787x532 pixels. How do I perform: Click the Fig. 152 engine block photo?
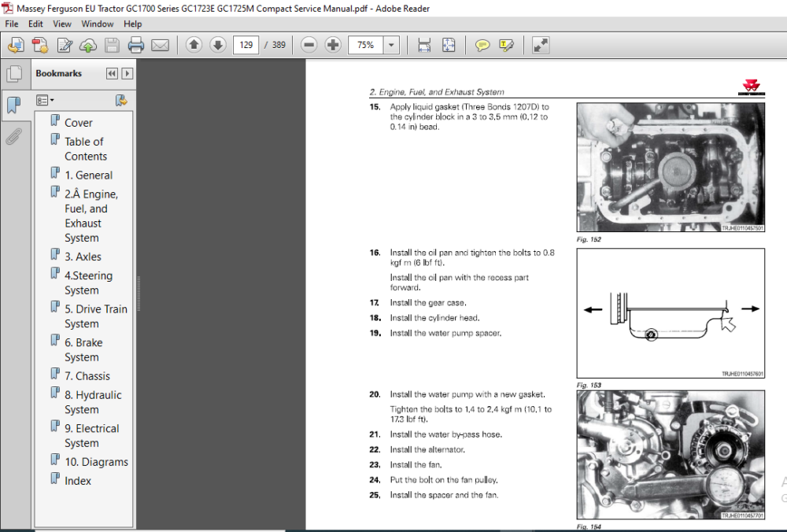click(x=671, y=167)
